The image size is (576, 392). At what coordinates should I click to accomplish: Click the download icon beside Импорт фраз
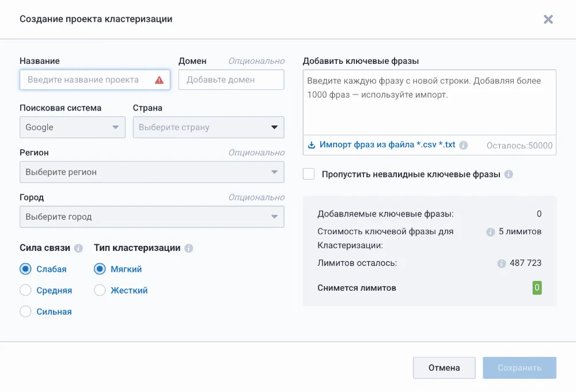coord(312,145)
